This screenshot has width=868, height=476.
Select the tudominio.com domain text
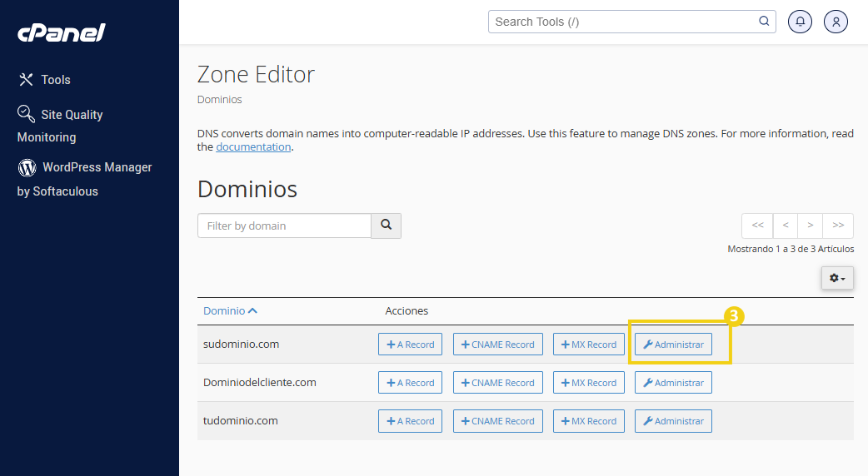point(240,420)
